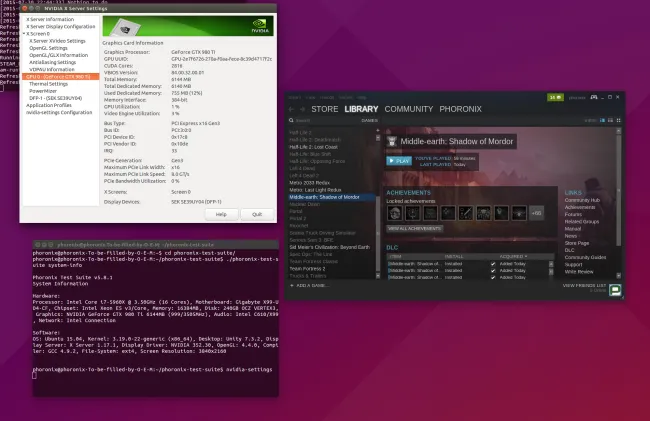Click the plus icon above the games list scrollbar
Viewport: 650px width, 421px height.
pyautogui.click(x=377, y=131)
